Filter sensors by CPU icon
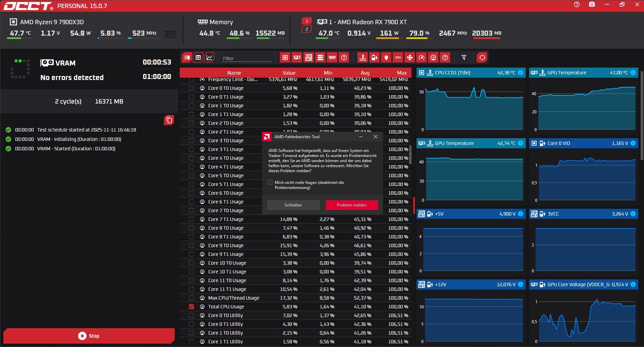Viewport: 644px width, 347px height. click(x=285, y=57)
